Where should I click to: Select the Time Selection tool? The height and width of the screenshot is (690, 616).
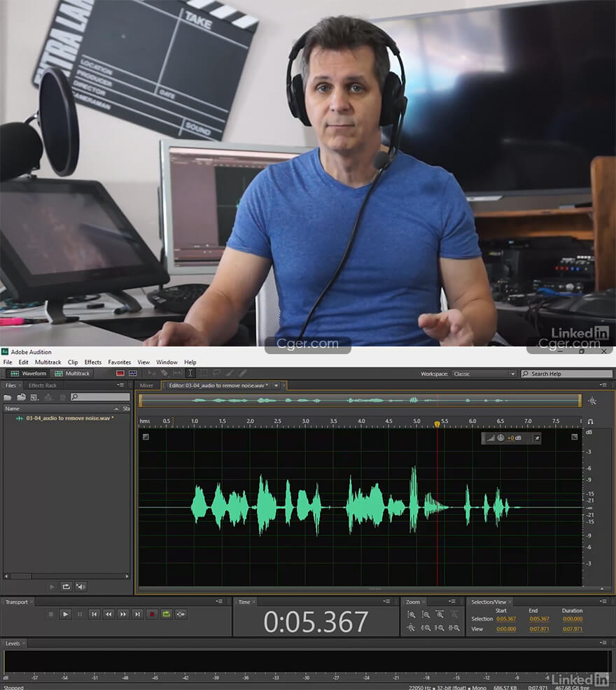tap(190, 373)
